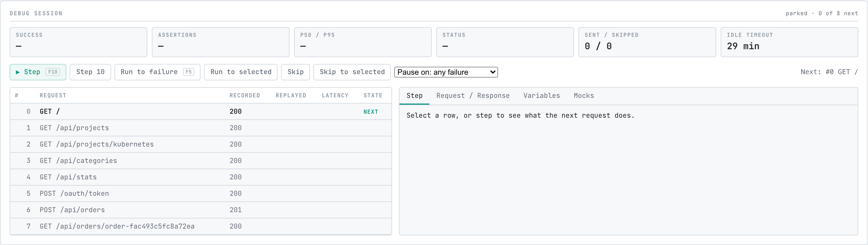This screenshot has height=245, width=868.
Task: Click the DEBUG SESSION heading
Action: coord(36,14)
